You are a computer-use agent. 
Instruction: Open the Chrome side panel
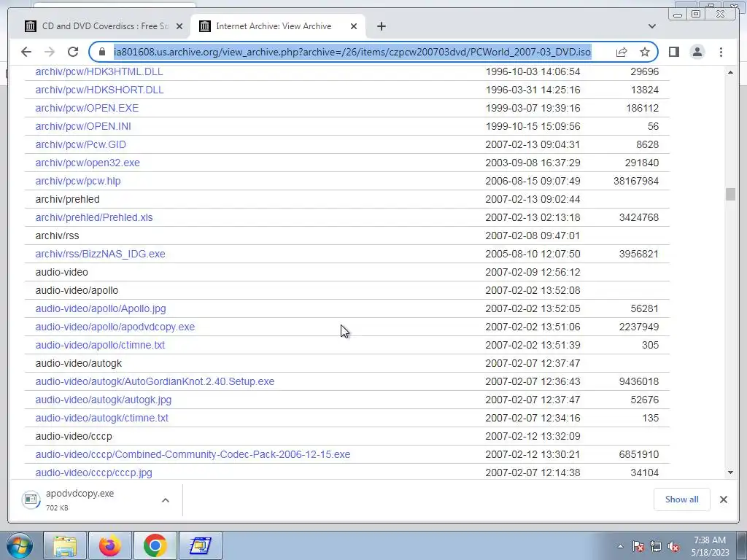point(673,52)
